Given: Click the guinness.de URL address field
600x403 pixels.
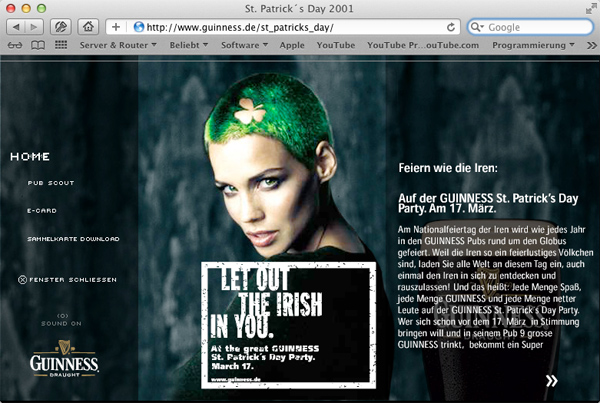Looking at the screenshot, I should [283, 27].
